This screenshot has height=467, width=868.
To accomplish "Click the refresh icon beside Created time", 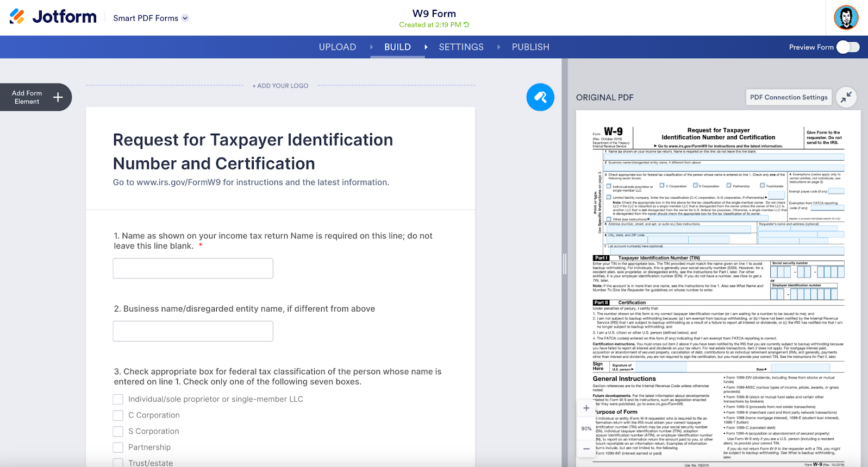I will click(466, 25).
